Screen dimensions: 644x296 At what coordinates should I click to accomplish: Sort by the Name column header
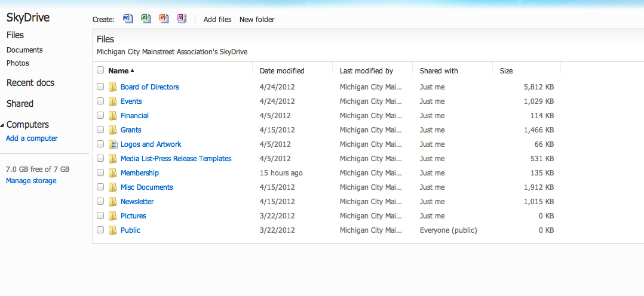[118, 71]
